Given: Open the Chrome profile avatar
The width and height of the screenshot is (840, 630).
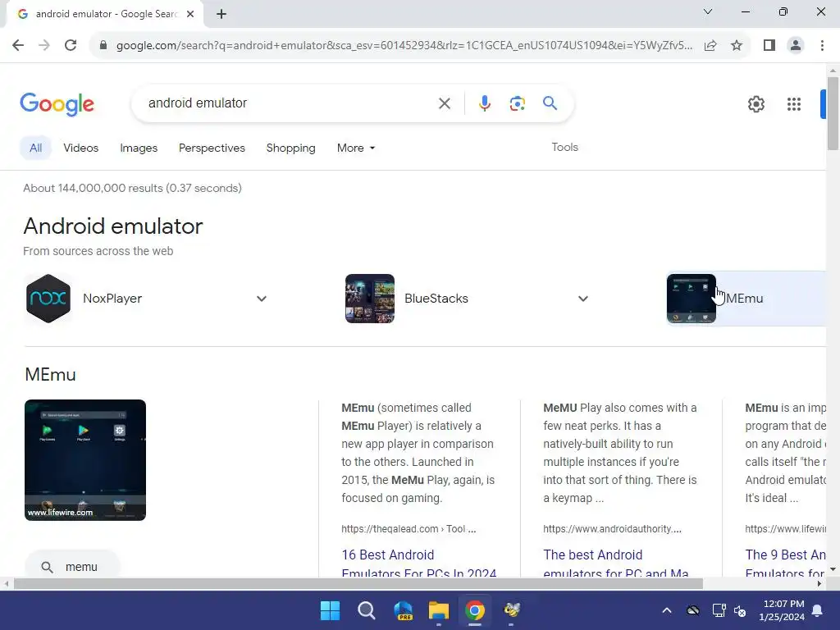Looking at the screenshot, I should [796, 45].
